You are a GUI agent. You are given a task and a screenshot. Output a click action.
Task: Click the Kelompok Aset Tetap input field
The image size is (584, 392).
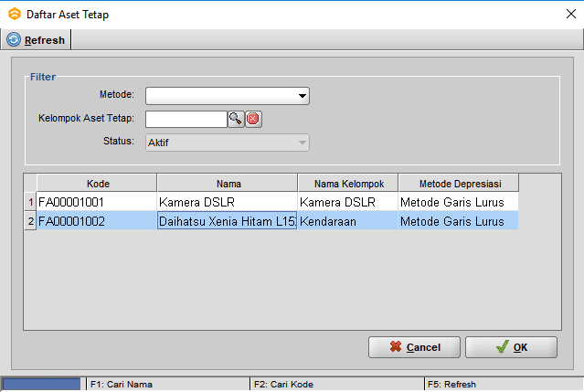[x=186, y=119]
